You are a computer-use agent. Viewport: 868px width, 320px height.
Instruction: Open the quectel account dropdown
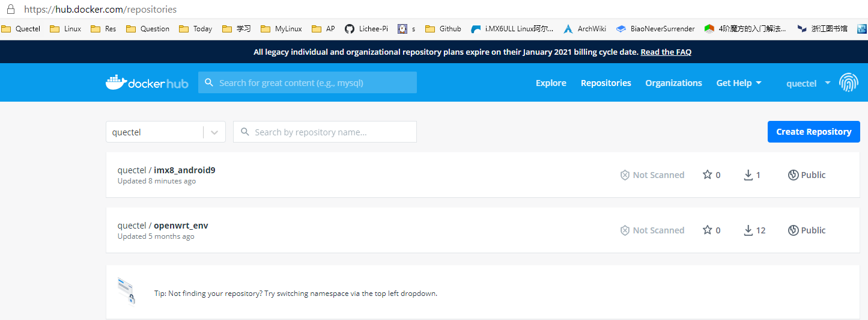pyautogui.click(x=809, y=83)
